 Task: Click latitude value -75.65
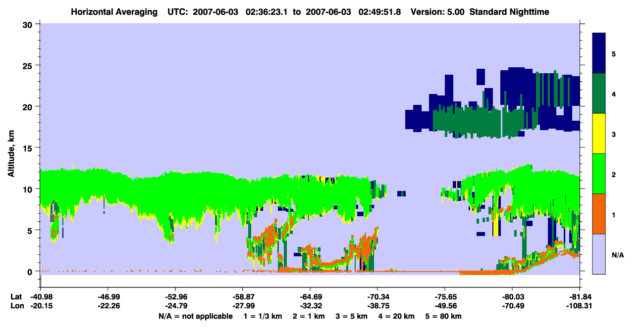click(x=445, y=297)
